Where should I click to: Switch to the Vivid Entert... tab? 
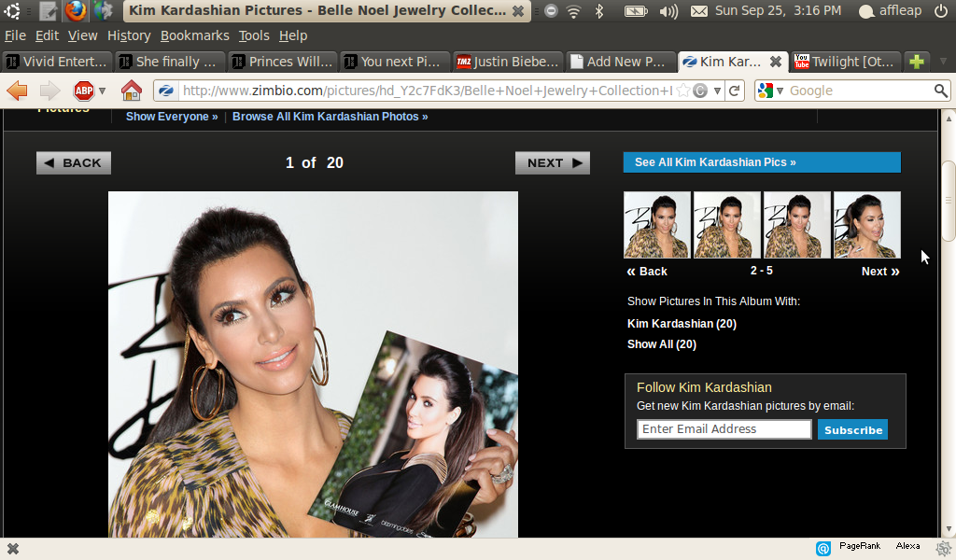[x=57, y=62]
